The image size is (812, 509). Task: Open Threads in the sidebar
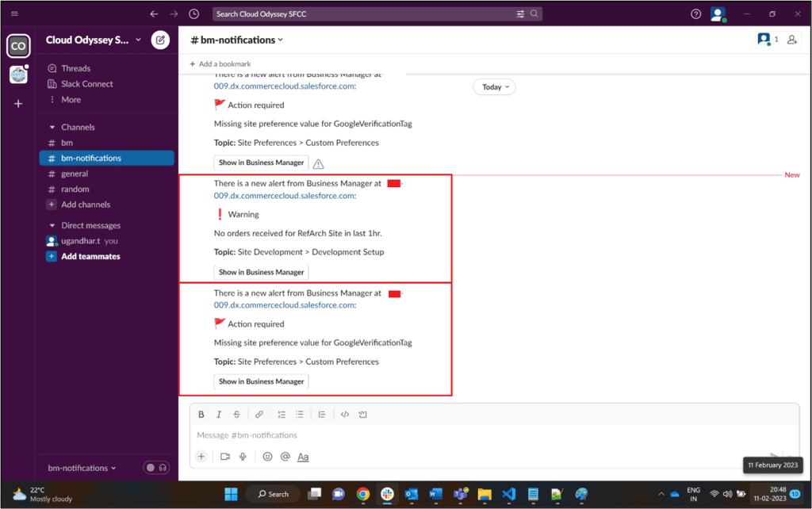75,68
